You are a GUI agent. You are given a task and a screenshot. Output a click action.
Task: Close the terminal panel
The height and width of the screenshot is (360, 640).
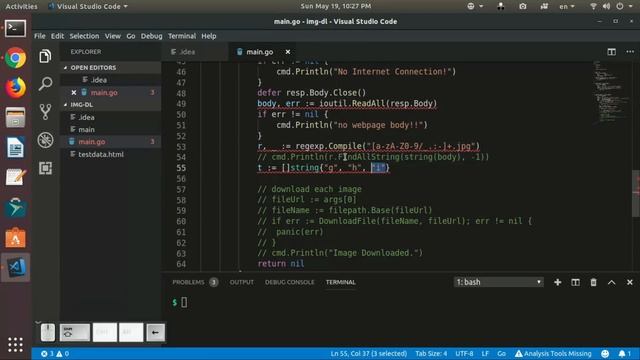click(630, 282)
